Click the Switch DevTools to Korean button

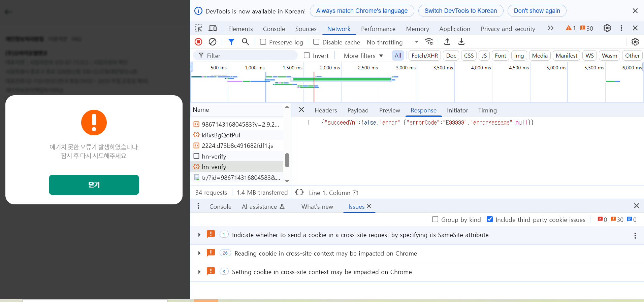point(460,11)
